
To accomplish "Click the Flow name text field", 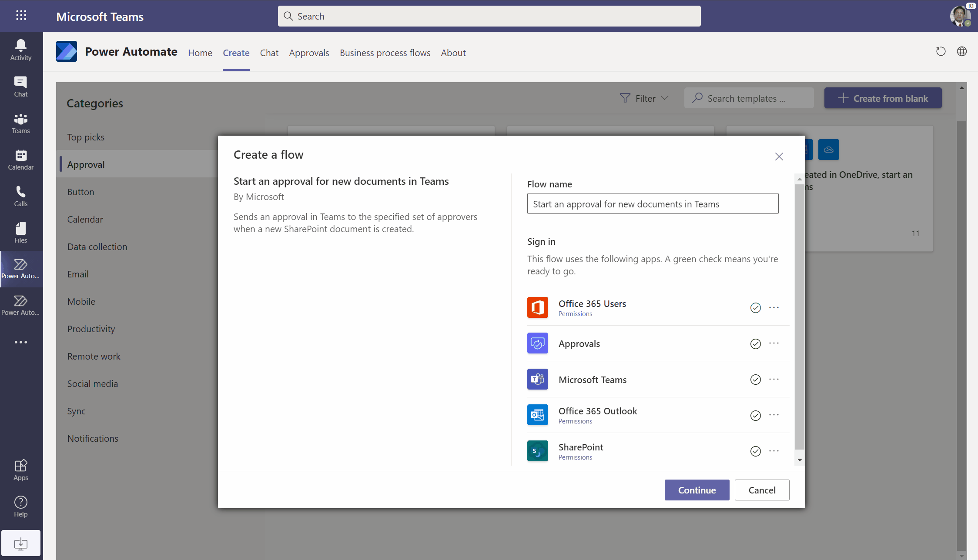I will point(652,204).
